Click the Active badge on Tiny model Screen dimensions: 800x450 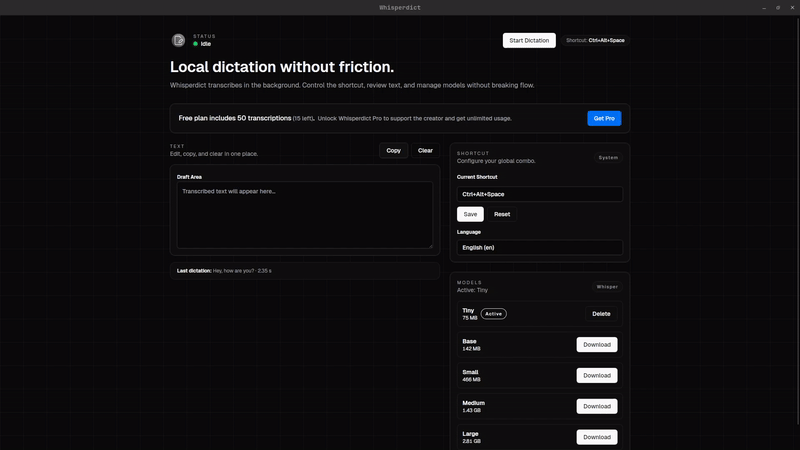coord(493,314)
